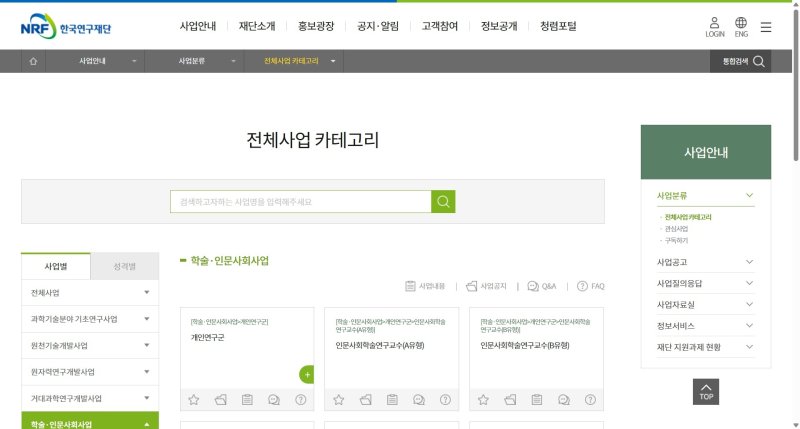This screenshot has height=429, width=800.
Task: Switch language with the ENG globe icon
Action: (x=741, y=23)
